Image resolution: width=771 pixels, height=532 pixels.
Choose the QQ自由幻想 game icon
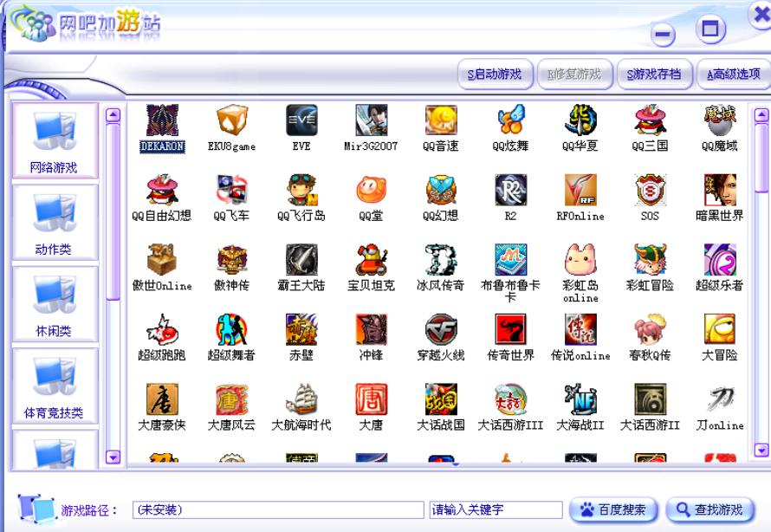[162, 190]
